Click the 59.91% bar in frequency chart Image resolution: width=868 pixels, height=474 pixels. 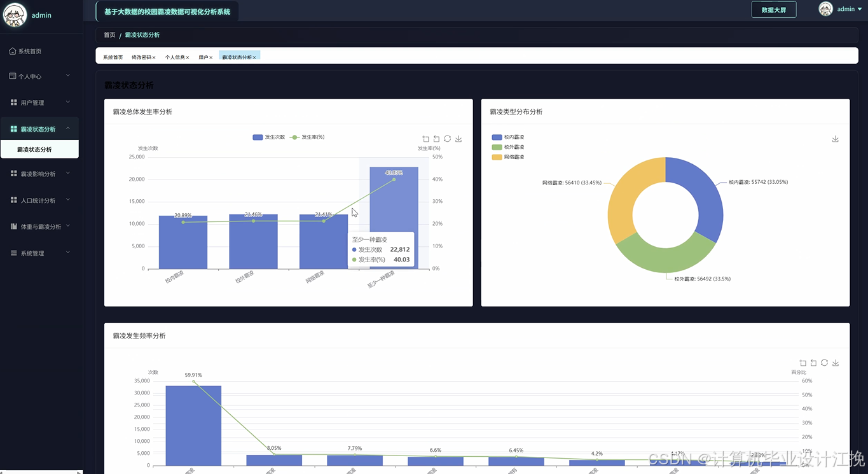(x=193, y=425)
